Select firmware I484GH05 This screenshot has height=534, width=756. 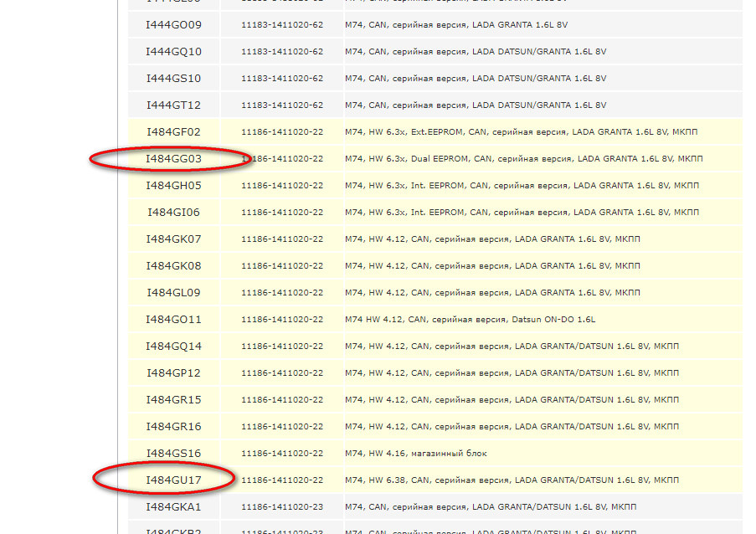click(x=173, y=186)
